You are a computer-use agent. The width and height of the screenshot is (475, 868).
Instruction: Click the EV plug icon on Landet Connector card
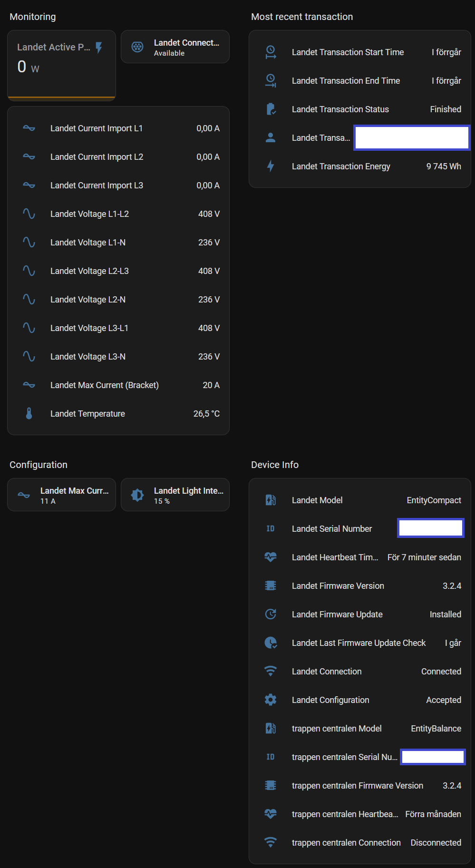coord(137,47)
